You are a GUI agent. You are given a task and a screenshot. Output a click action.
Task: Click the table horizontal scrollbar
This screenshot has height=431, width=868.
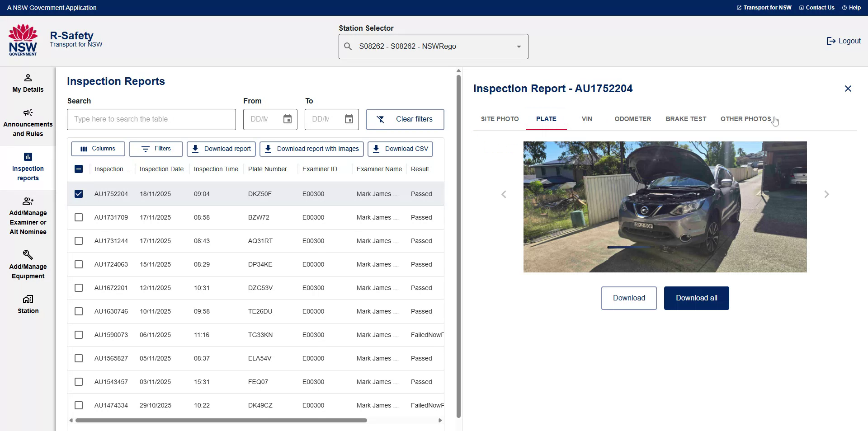tap(221, 420)
